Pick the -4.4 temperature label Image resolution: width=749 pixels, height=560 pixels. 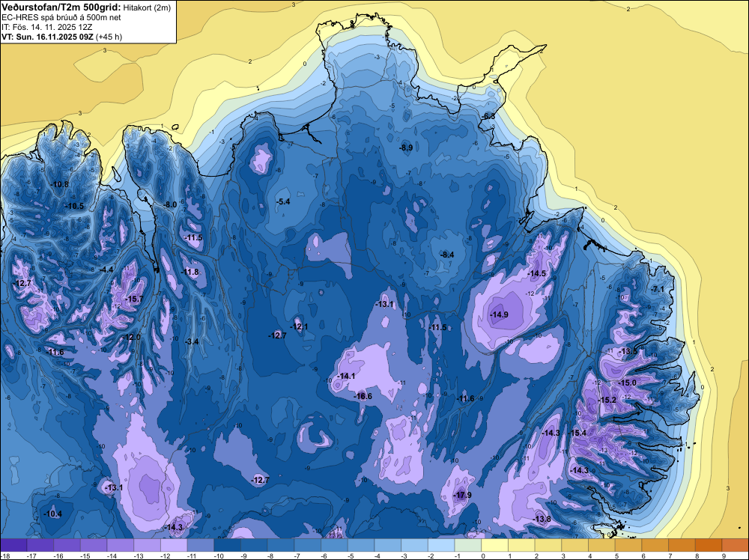point(106,270)
